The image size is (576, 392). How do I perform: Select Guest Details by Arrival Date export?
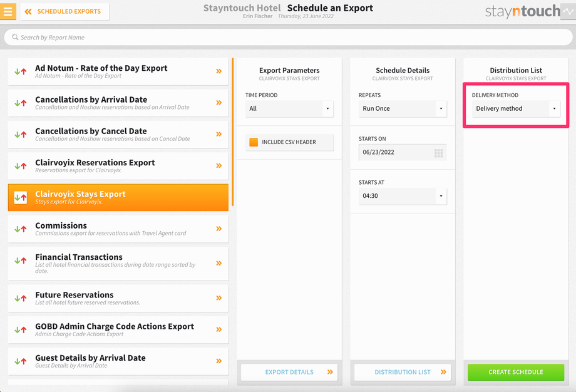tap(118, 361)
